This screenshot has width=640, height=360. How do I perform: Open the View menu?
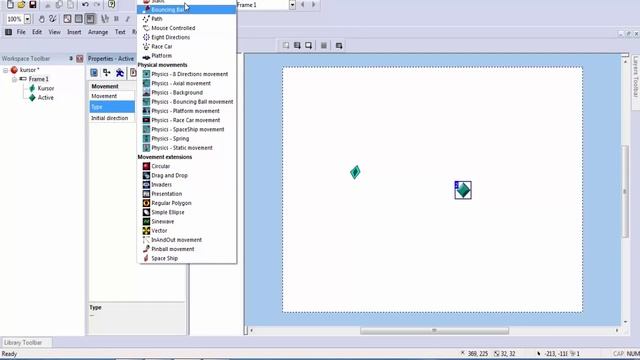point(54,32)
